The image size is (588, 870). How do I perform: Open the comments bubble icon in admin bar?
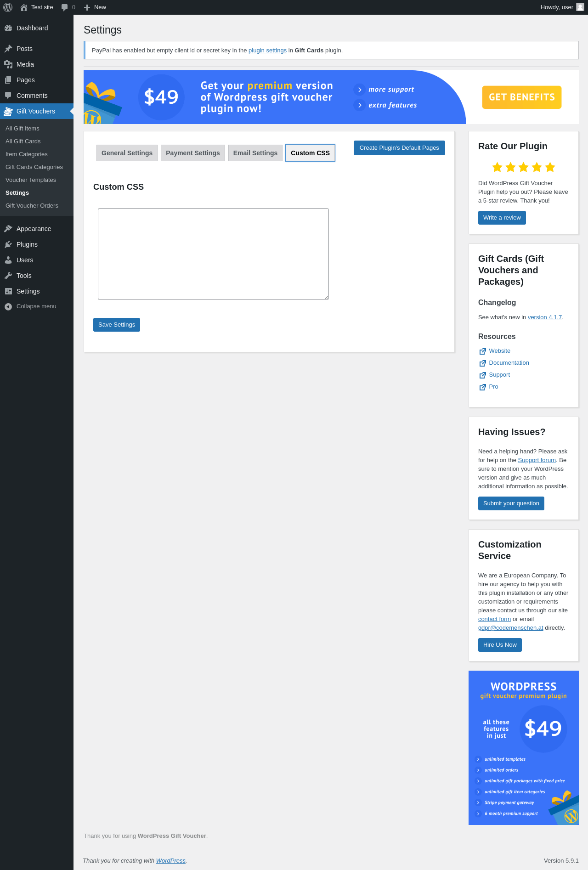pos(64,7)
